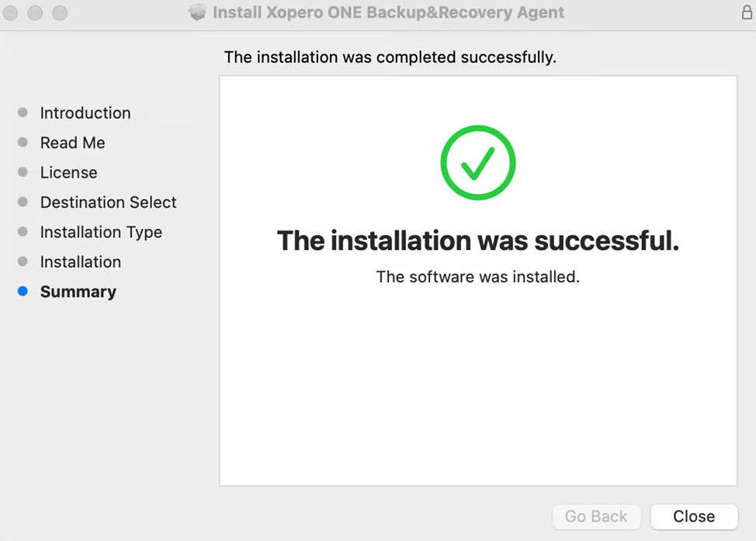Screen dimensions: 756x541
Task: Click the green success checkmark icon
Action: 477,162
